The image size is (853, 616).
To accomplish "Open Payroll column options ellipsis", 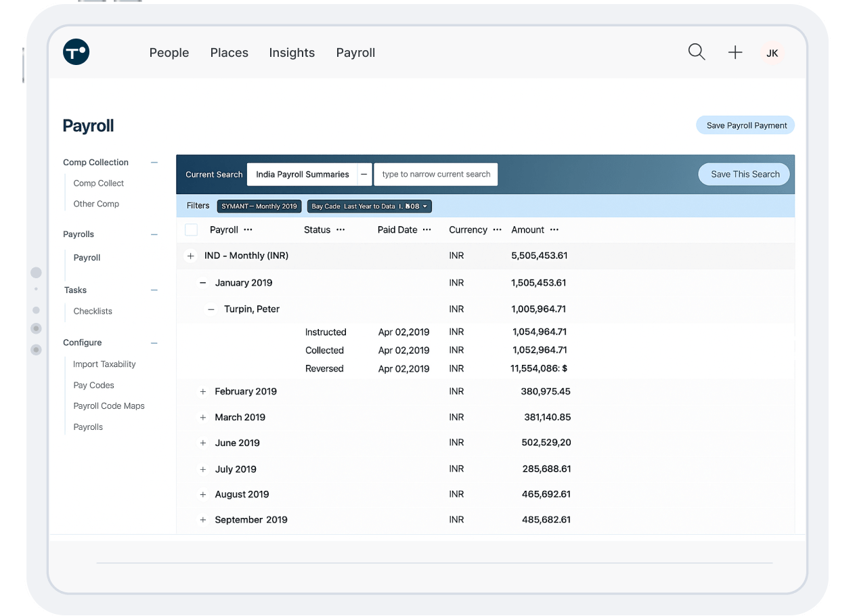I will (x=248, y=230).
